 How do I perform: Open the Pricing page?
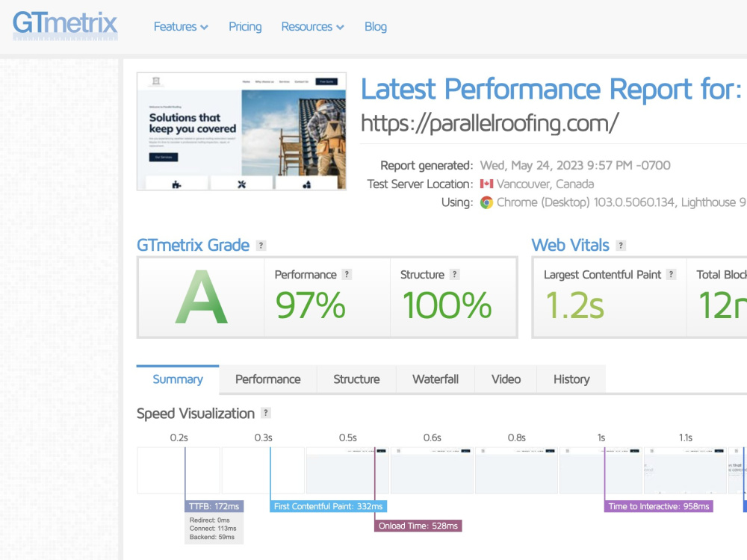245,27
